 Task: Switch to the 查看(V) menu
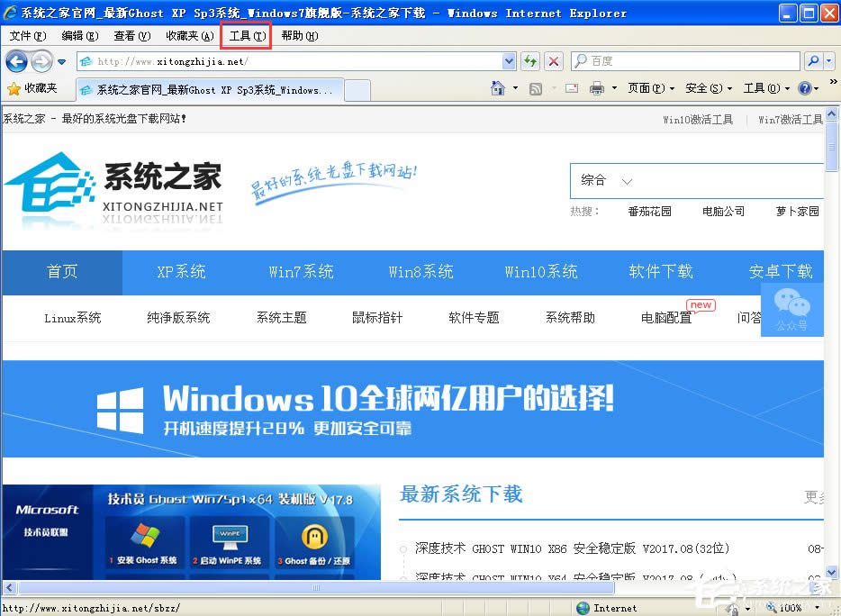[131, 35]
